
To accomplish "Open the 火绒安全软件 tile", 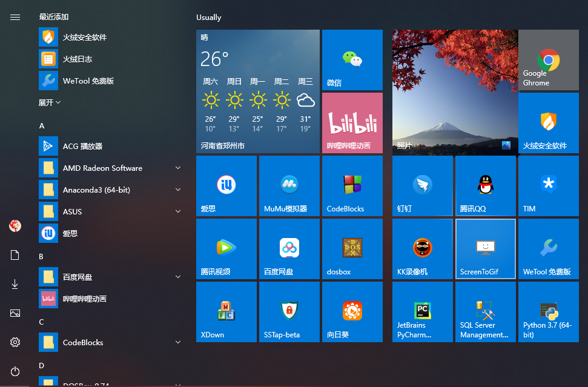I will click(x=548, y=123).
